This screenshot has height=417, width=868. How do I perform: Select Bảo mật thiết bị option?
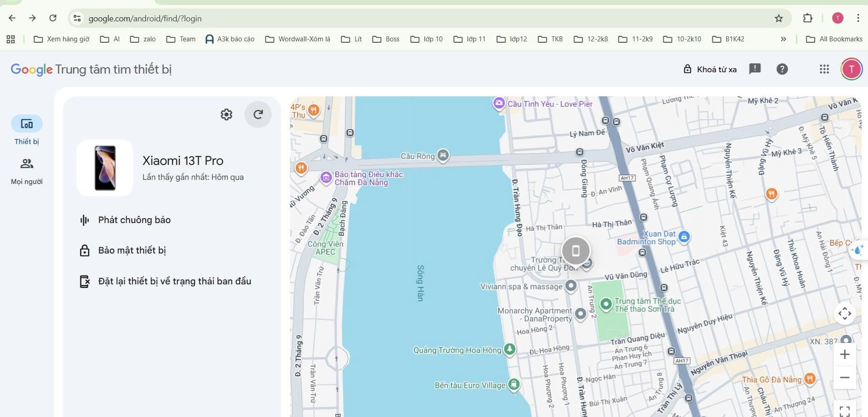132,250
